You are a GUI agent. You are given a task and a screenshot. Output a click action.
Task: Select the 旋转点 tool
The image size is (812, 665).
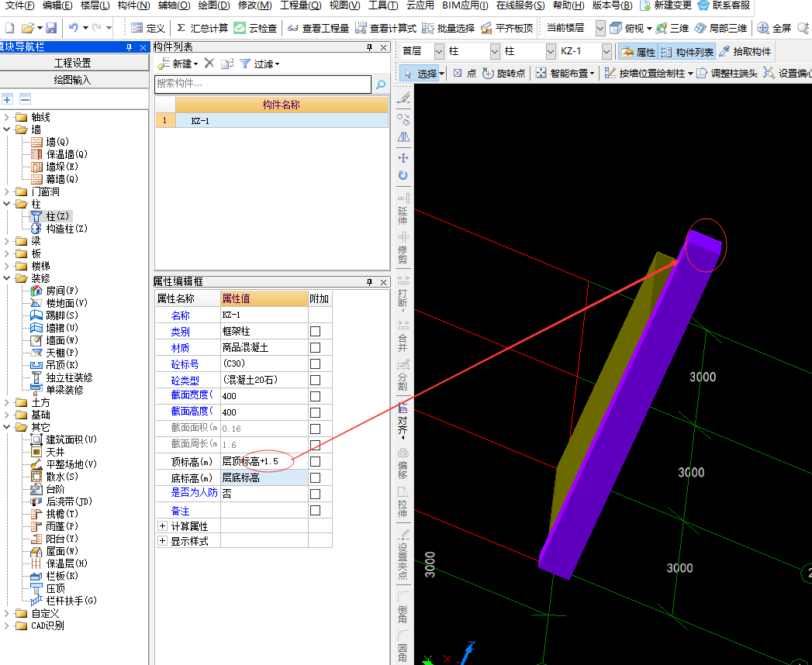coord(503,74)
